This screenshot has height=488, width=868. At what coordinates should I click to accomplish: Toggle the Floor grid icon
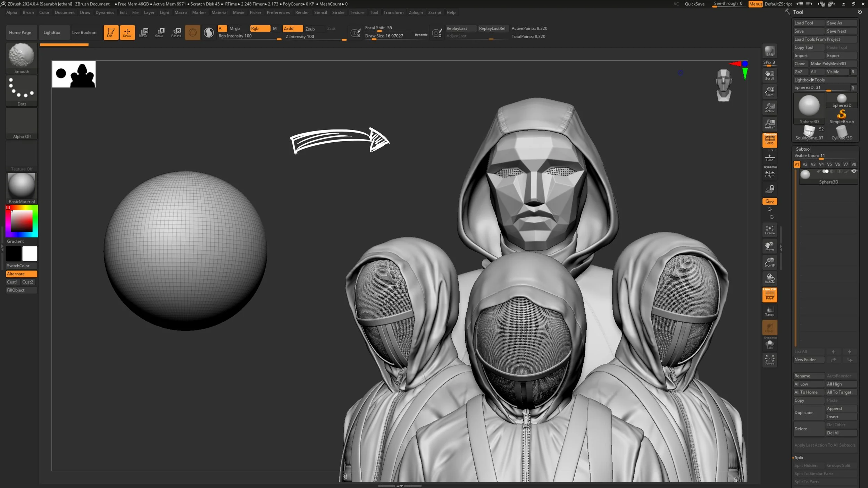(x=769, y=158)
